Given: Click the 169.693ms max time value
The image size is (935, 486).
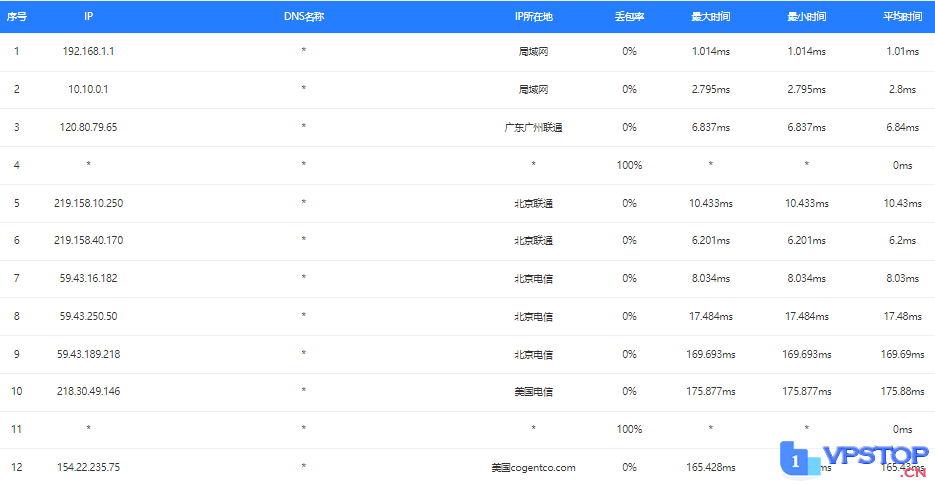Looking at the screenshot, I should click(x=710, y=354).
